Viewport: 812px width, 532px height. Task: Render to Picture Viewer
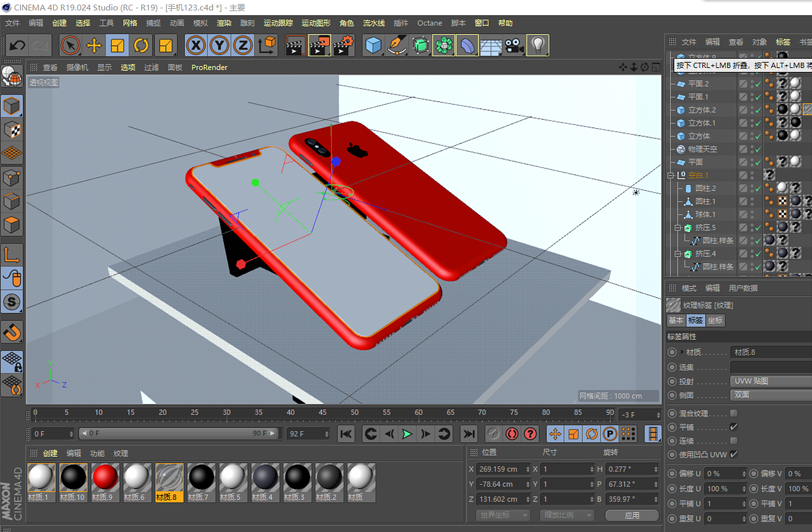click(x=320, y=46)
